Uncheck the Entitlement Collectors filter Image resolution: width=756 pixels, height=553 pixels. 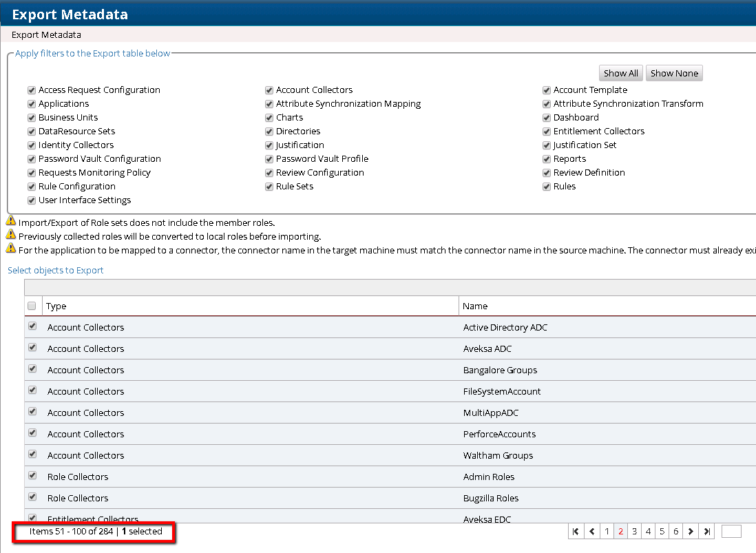pos(547,132)
